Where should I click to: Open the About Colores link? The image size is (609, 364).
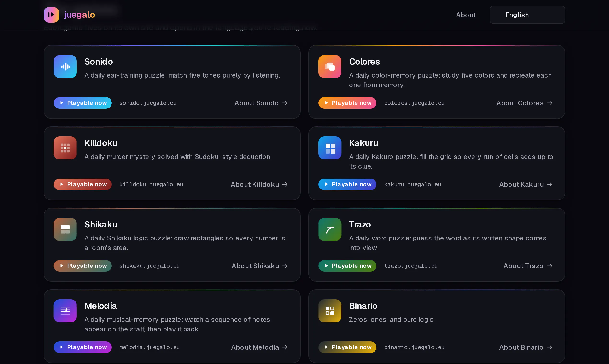524,103
